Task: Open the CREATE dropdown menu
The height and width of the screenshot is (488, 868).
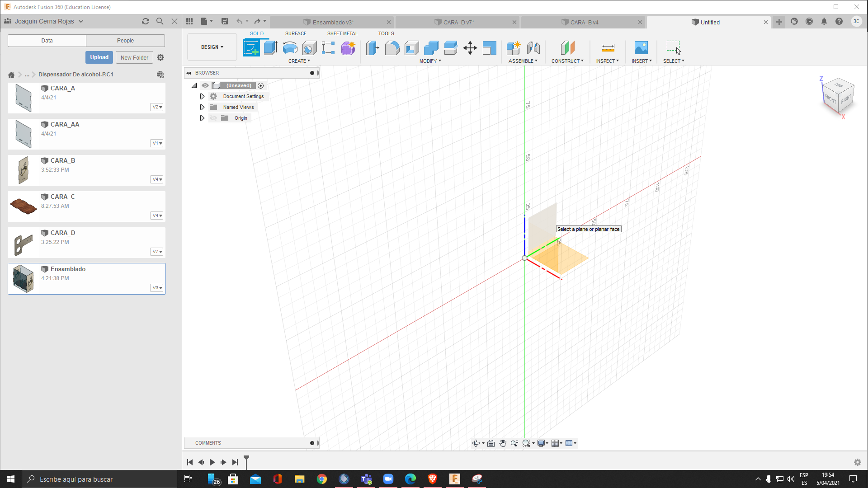Action: tap(299, 61)
